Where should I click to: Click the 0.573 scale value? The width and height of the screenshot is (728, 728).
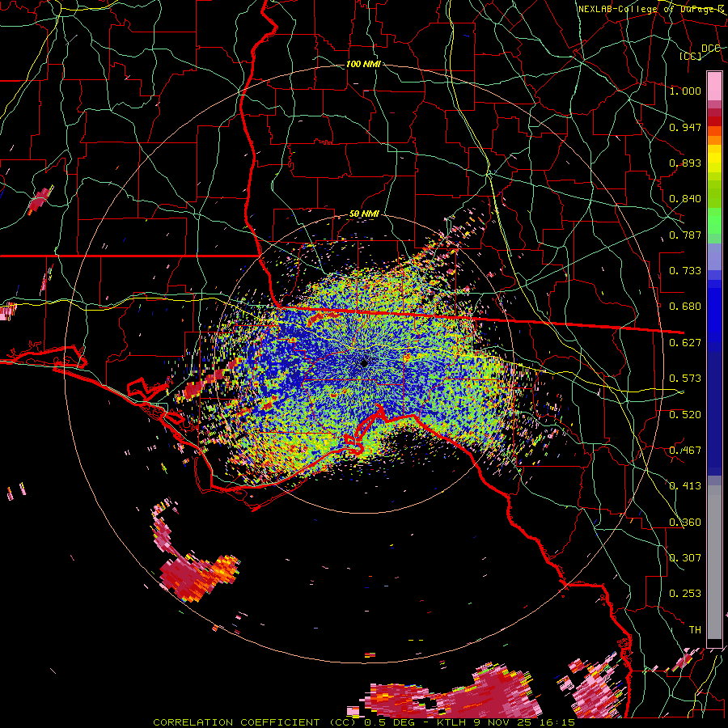tap(685, 379)
